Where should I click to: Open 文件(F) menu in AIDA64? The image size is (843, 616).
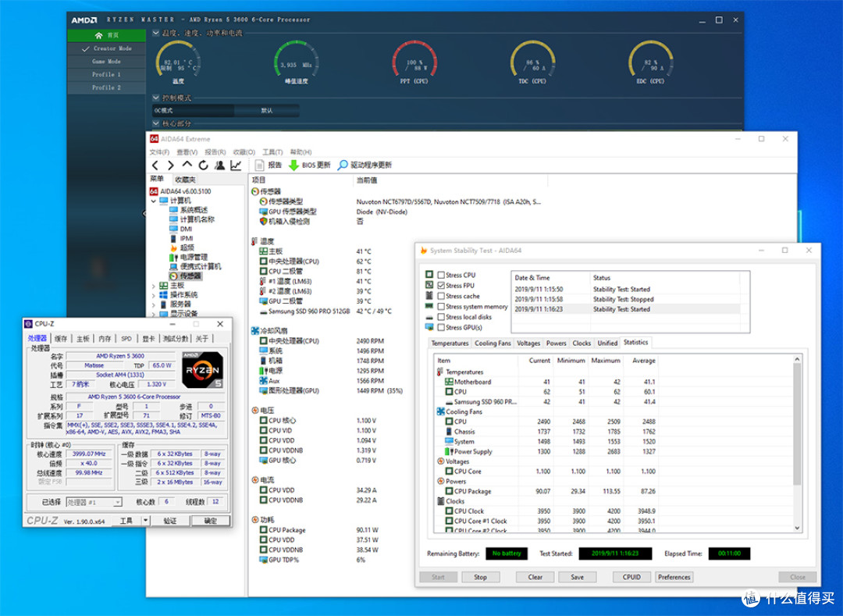(159, 152)
